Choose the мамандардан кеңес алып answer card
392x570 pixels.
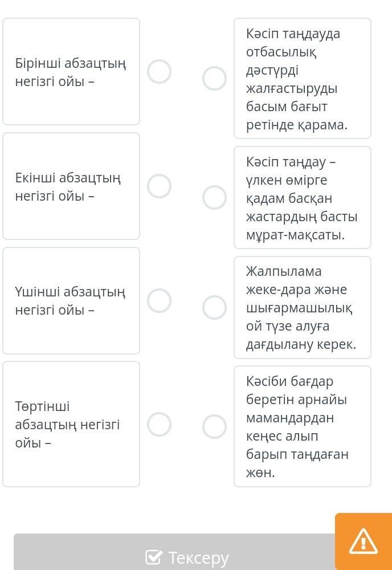(303, 426)
